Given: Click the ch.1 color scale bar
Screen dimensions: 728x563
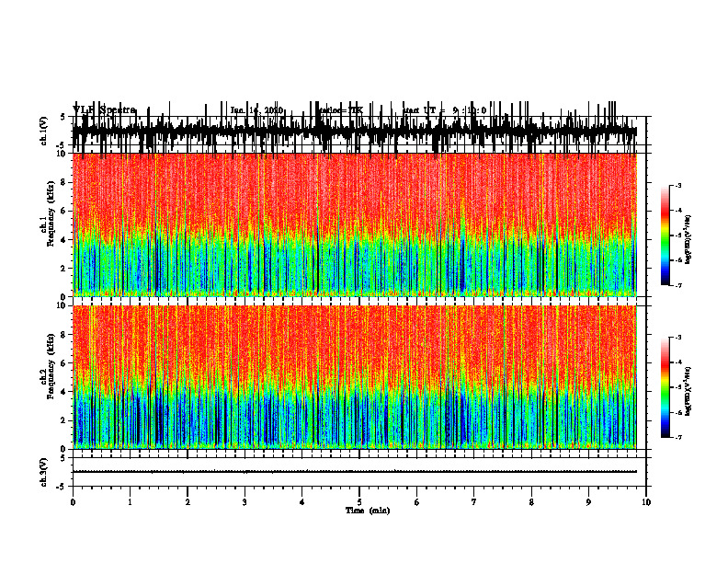Looking at the screenshot, I should [x=665, y=236].
